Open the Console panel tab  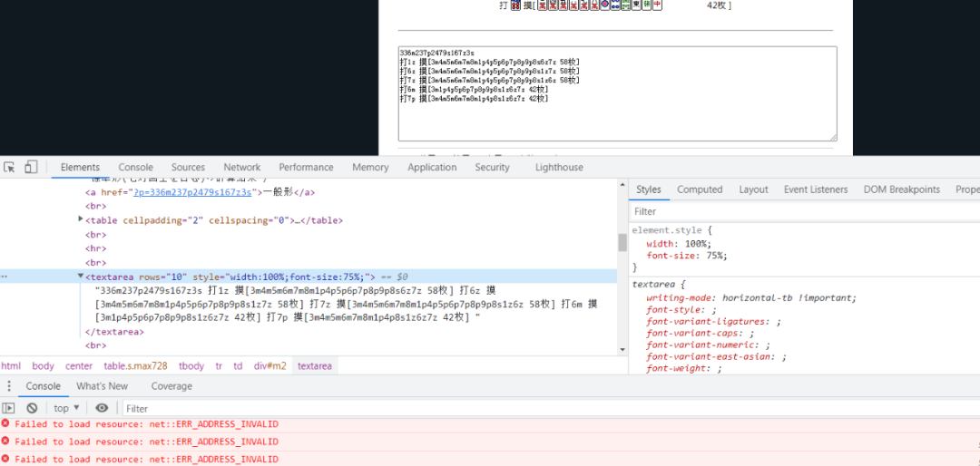(x=135, y=167)
